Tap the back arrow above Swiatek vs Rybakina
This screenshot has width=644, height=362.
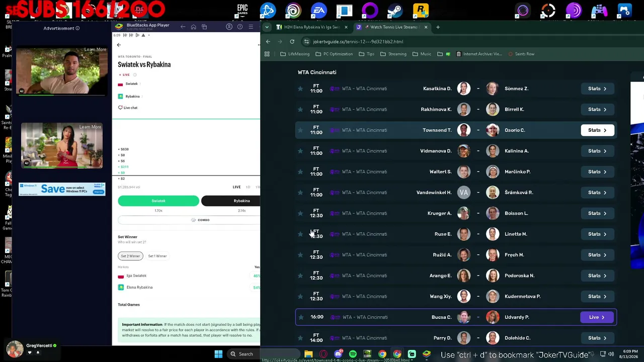pos(119,45)
